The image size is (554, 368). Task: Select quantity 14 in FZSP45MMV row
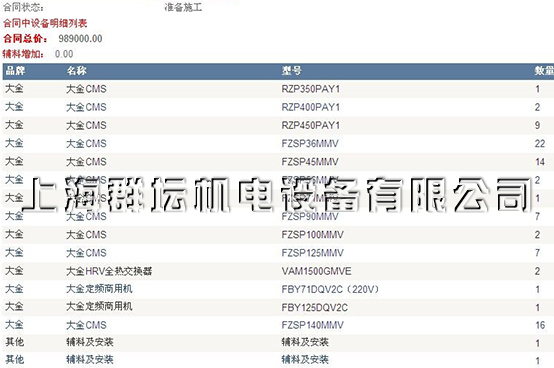click(x=540, y=162)
